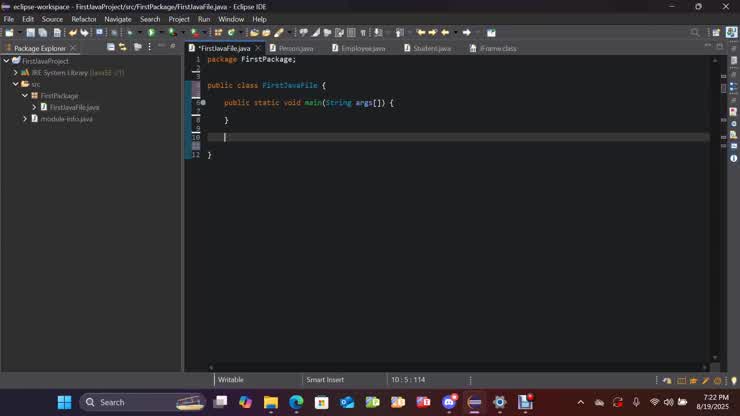Launch Debug with the bug icon
Image resolution: width=740 pixels, height=416 pixels.
pos(130,33)
